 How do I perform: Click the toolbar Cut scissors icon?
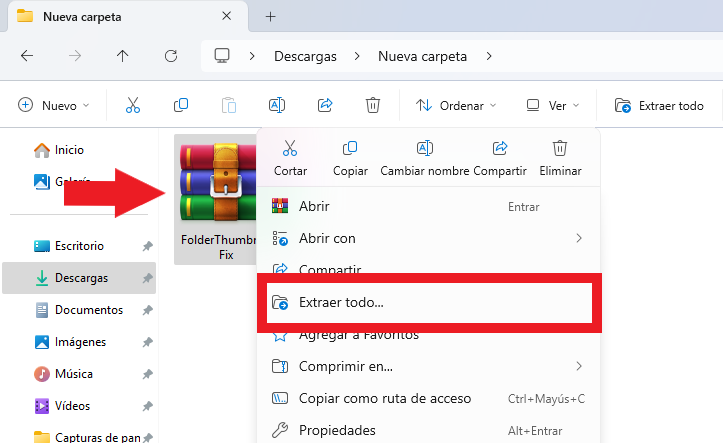click(133, 106)
